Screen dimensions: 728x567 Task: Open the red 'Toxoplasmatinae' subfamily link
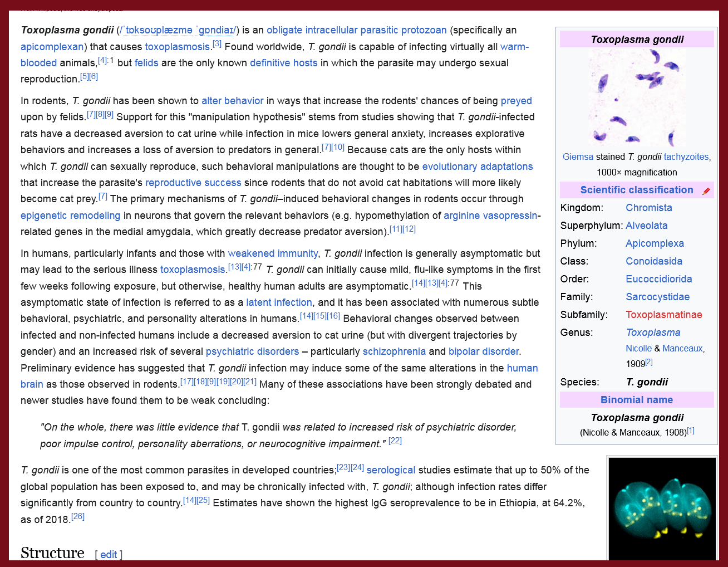tap(664, 315)
